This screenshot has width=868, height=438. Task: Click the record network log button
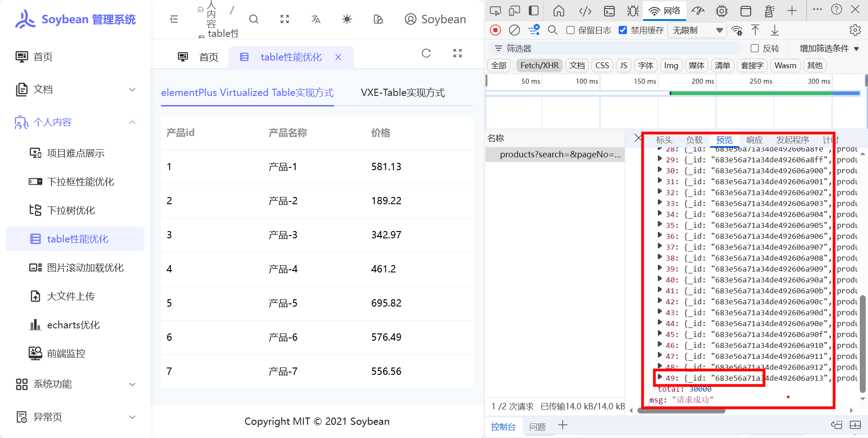click(x=495, y=30)
